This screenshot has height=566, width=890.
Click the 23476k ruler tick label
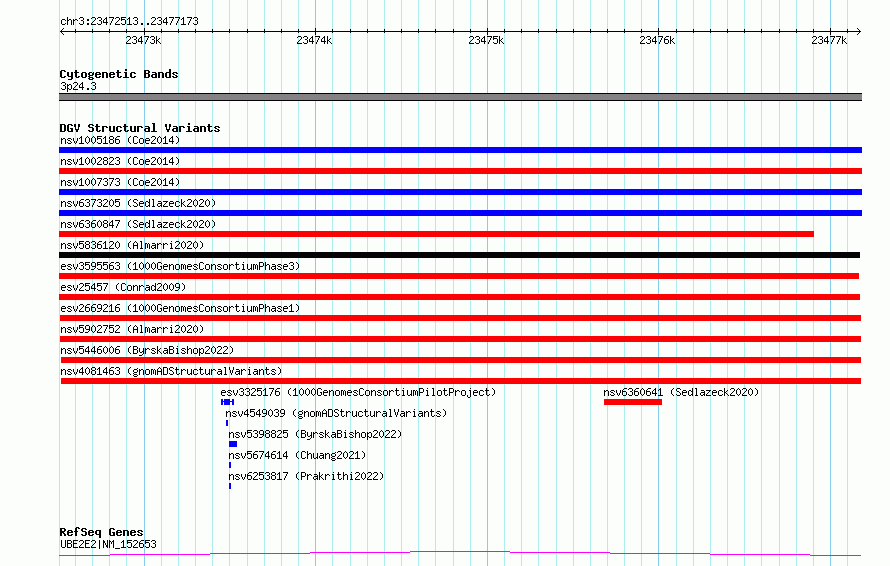[x=657, y=40]
